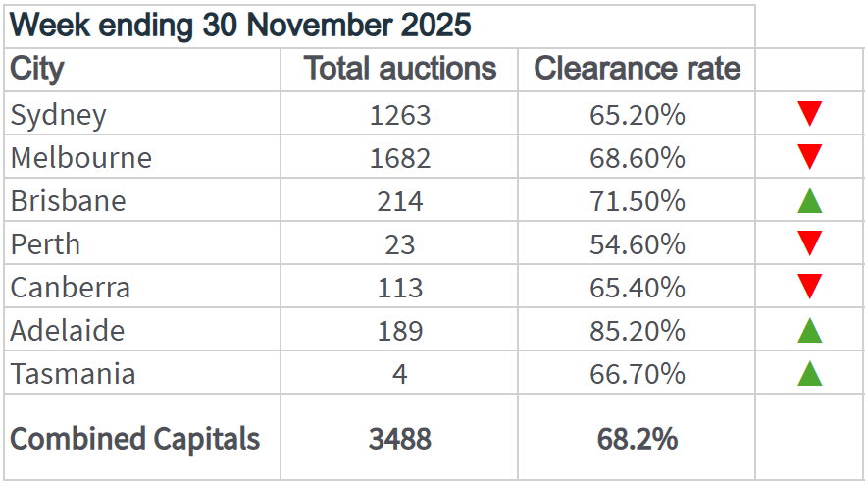
Task: Click the red down arrow beside Sydney
Action: (809, 114)
